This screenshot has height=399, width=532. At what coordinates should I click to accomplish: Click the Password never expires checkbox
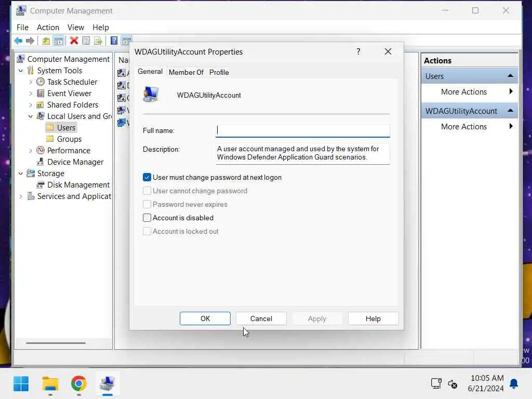pos(147,204)
